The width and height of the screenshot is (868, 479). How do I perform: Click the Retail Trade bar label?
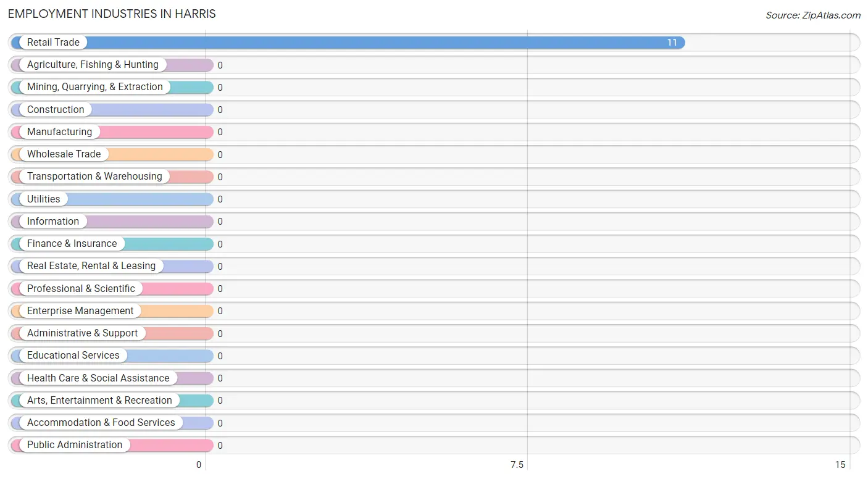pos(53,43)
